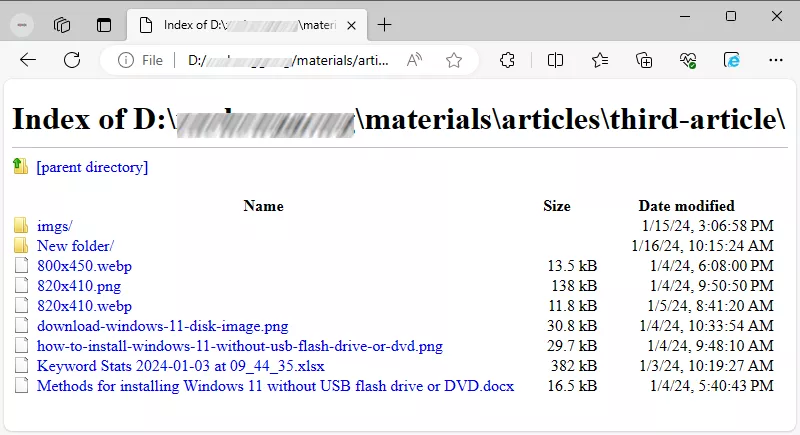Add page to favorites with star icon
This screenshot has height=435, width=800.
pyautogui.click(x=454, y=61)
